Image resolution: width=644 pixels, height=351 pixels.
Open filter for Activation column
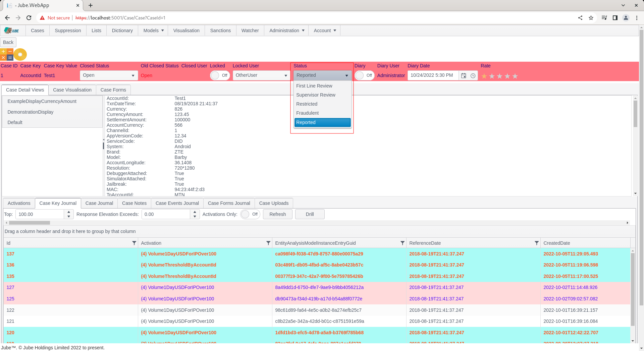point(268,243)
